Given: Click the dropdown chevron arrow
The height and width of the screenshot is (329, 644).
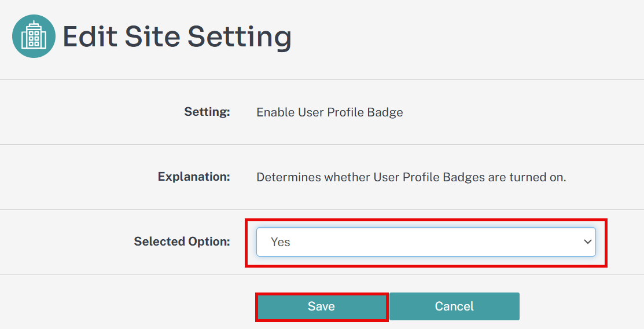Looking at the screenshot, I should click(x=588, y=242).
